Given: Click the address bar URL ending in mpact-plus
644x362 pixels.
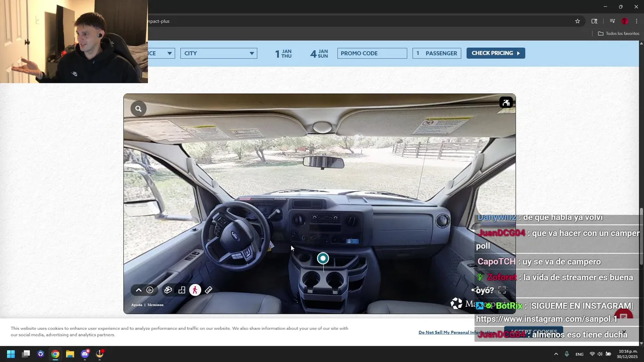Looking at the screenshot, I should point(158,21).
